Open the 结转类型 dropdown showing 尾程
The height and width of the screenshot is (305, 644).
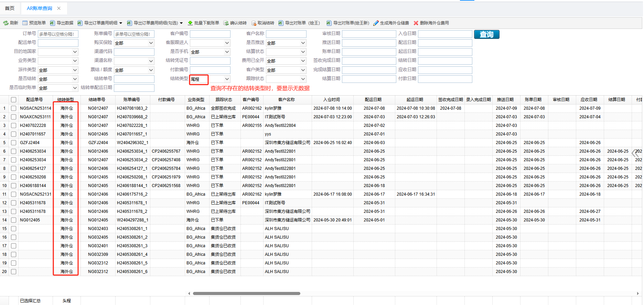click(210, 79)
